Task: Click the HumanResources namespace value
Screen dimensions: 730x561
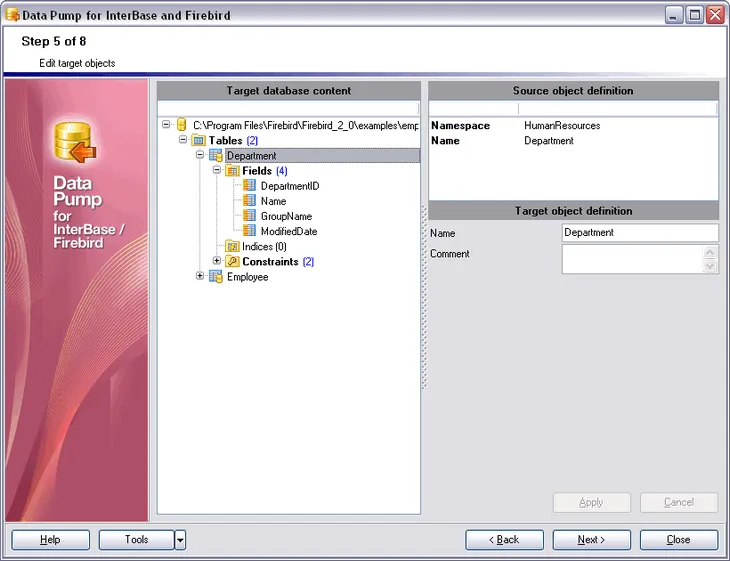Action: click(x=562, y=125)
